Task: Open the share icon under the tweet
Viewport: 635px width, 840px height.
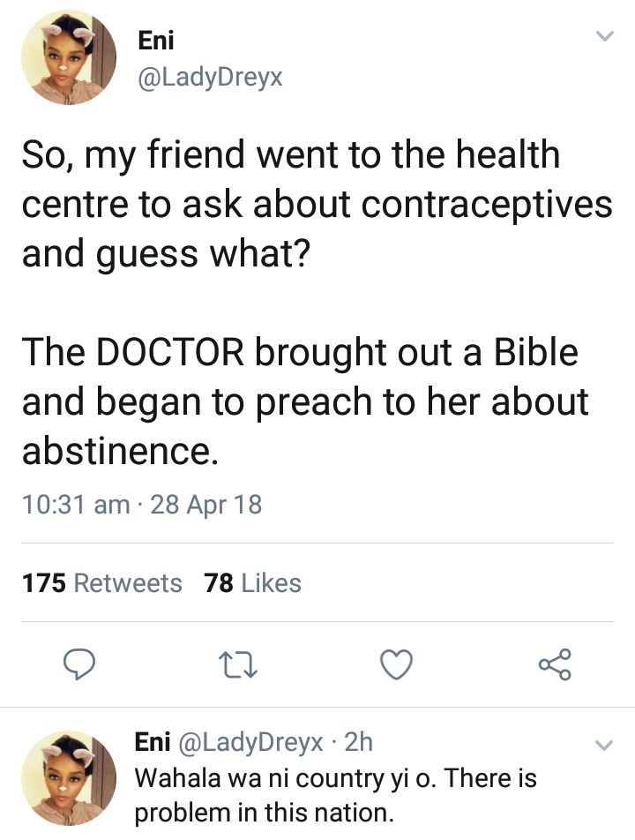Action: pos(555,664)
